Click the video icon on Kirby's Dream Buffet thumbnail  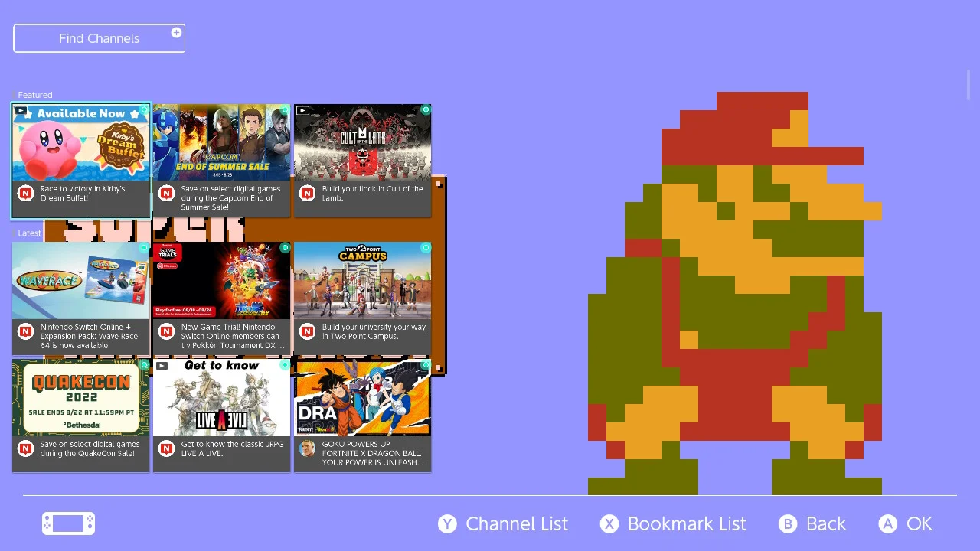pos(21,112)
